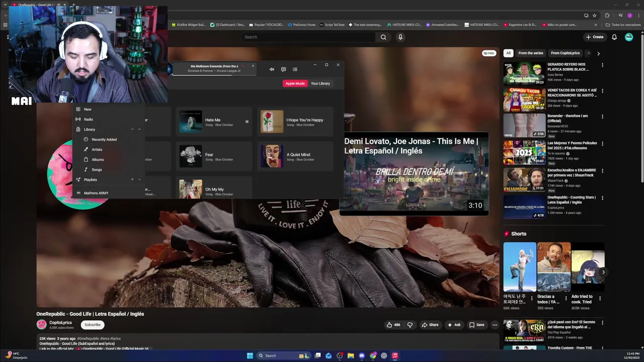Click the Albums icon in the sidebar
Viewport: 644px width, 362px height.
click(86, 159)
